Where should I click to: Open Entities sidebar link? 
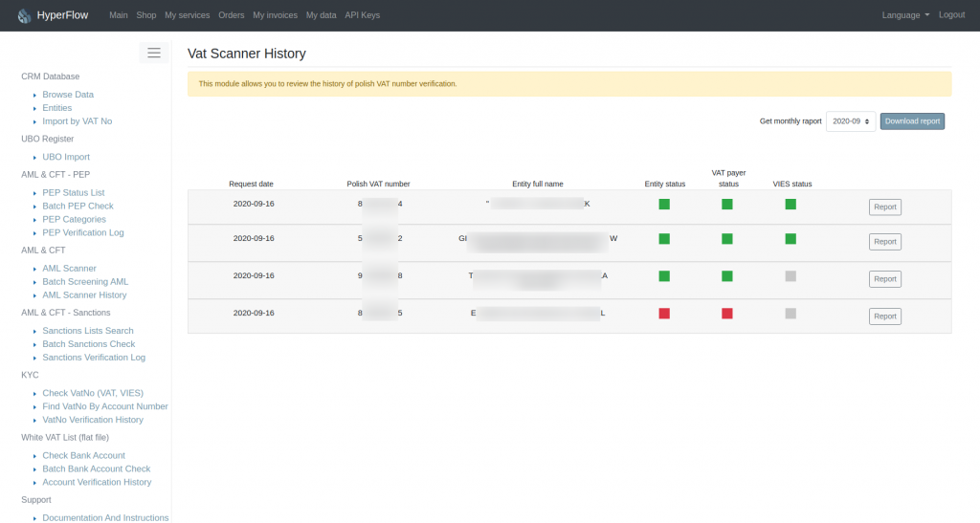click(56, 108)
